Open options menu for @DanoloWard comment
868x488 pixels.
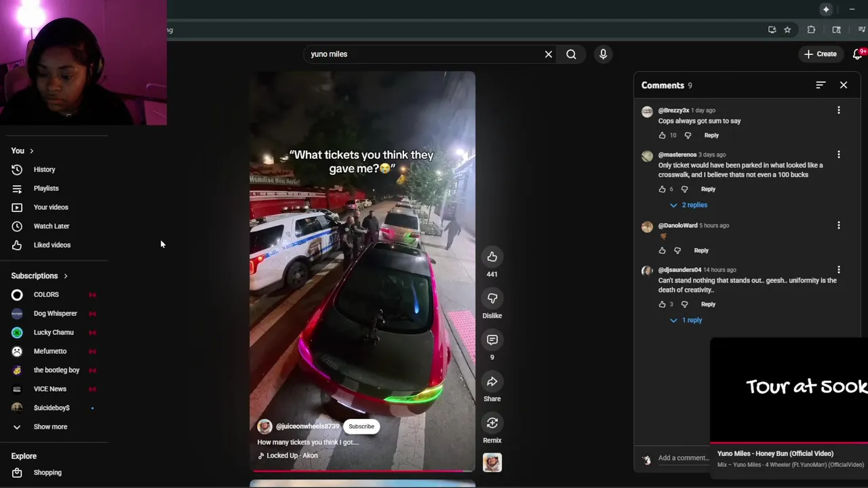click(x=838, y=226)
